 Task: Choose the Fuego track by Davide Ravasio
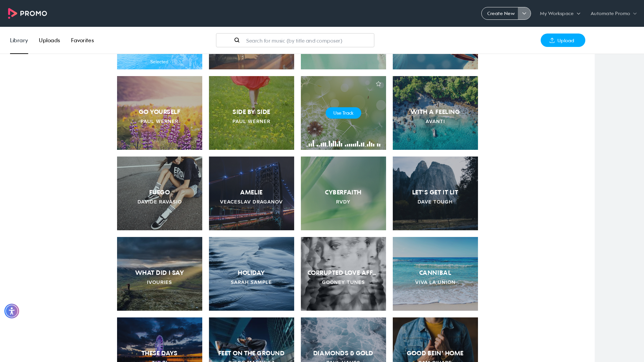pyautogui.click(x=160, y=193)
